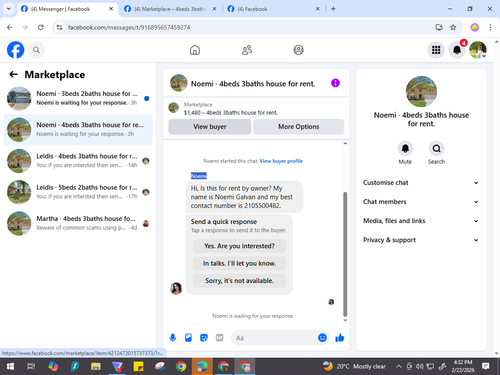
Task: Click the chat vertical scrollbar
Action: click(345, 254)
